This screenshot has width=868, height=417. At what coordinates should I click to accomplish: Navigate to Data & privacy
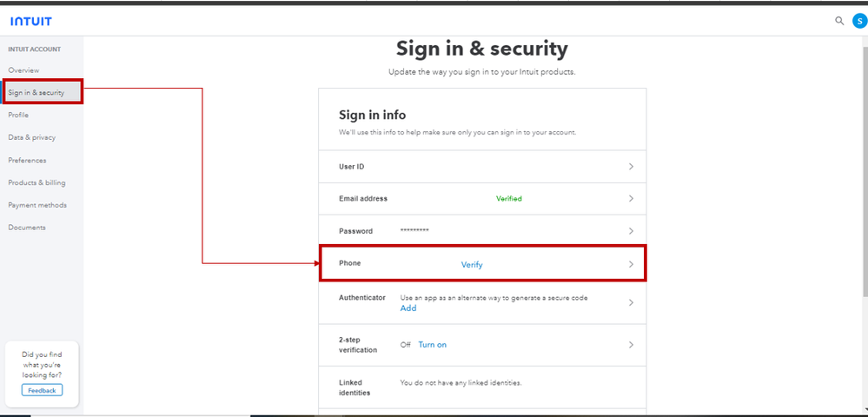pyautogui.click(x=32, y=137)
